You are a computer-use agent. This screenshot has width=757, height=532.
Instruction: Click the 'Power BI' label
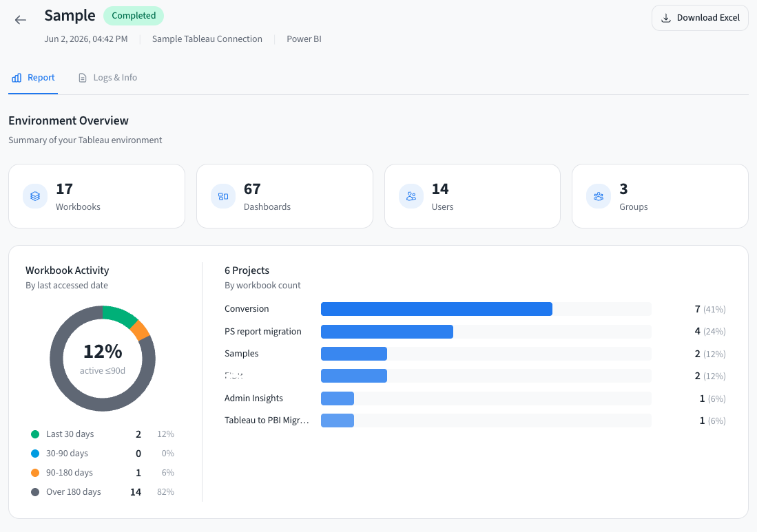click(x=304, y=39)
